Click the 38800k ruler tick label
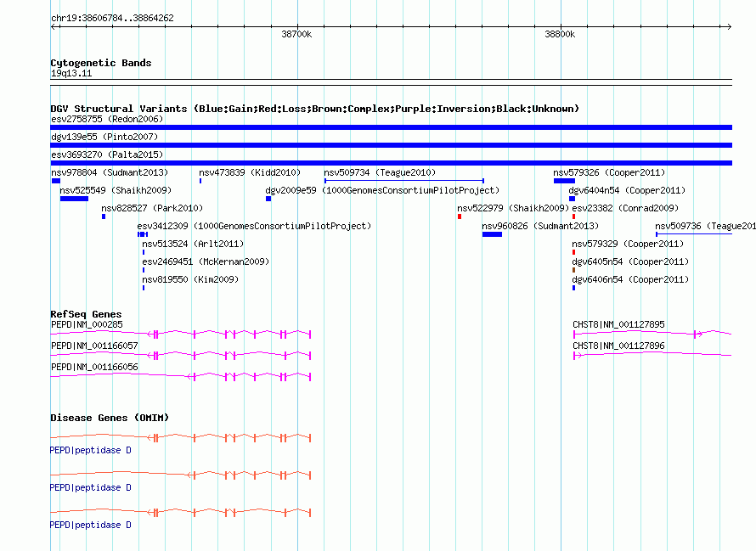Screen dimensions: 756x551 (560, 35)
